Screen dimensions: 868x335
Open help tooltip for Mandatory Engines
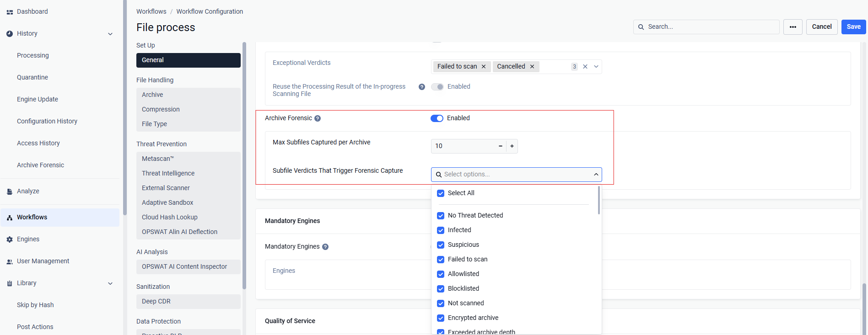pyautogui.click(x=325, y=247)
